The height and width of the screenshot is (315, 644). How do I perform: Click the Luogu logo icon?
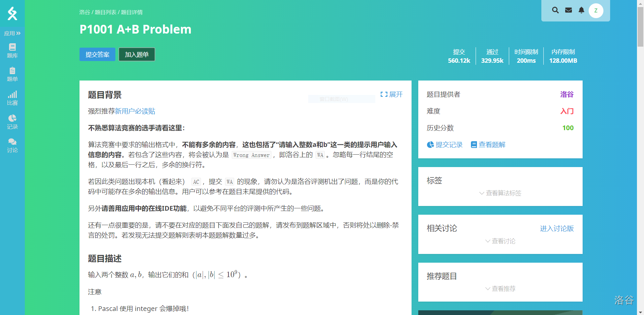pyautogui.click(x=12, y=13)
